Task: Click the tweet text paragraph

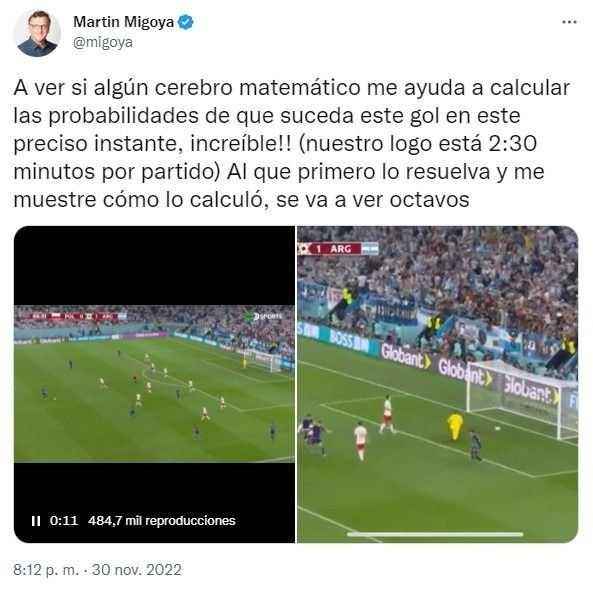Action: [x=291, y=144]
